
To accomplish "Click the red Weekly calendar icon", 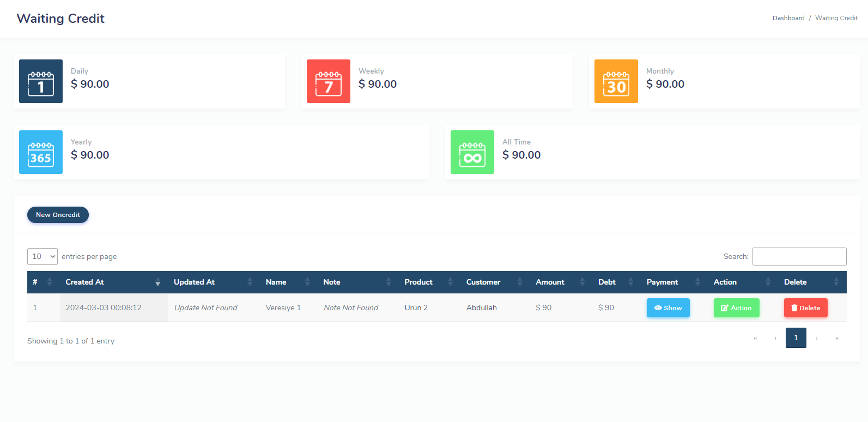I will pyautogui.click(x=329, y=81).
